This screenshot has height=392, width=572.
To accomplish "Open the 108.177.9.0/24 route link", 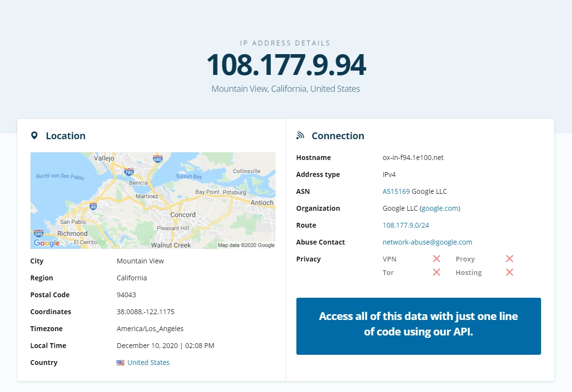I will point(406,225).
